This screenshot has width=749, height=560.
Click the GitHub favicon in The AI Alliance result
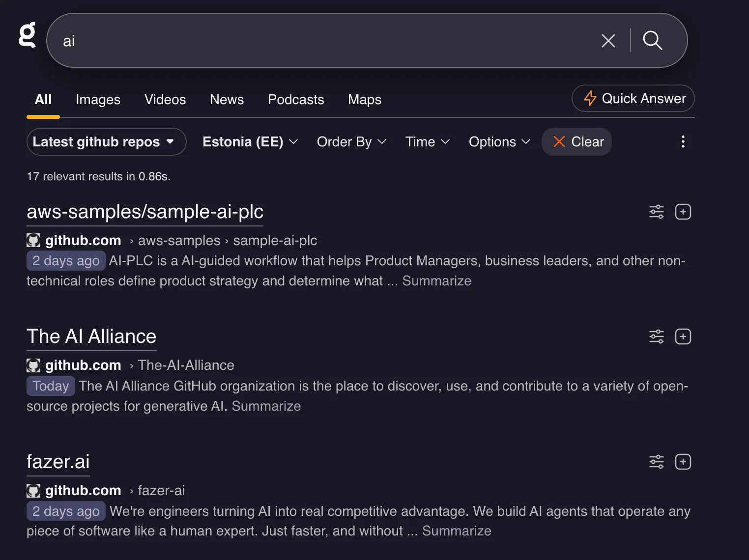(x=33, y=365)
